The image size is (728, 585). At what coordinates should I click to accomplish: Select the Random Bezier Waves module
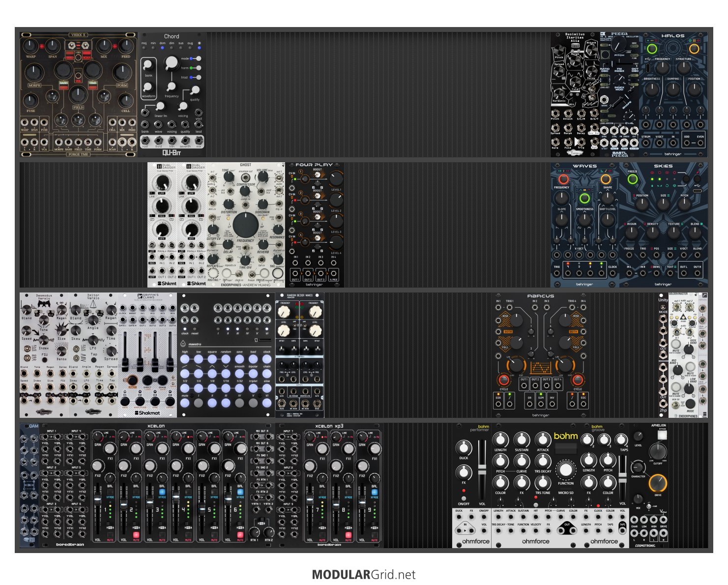tap(300, 355)
